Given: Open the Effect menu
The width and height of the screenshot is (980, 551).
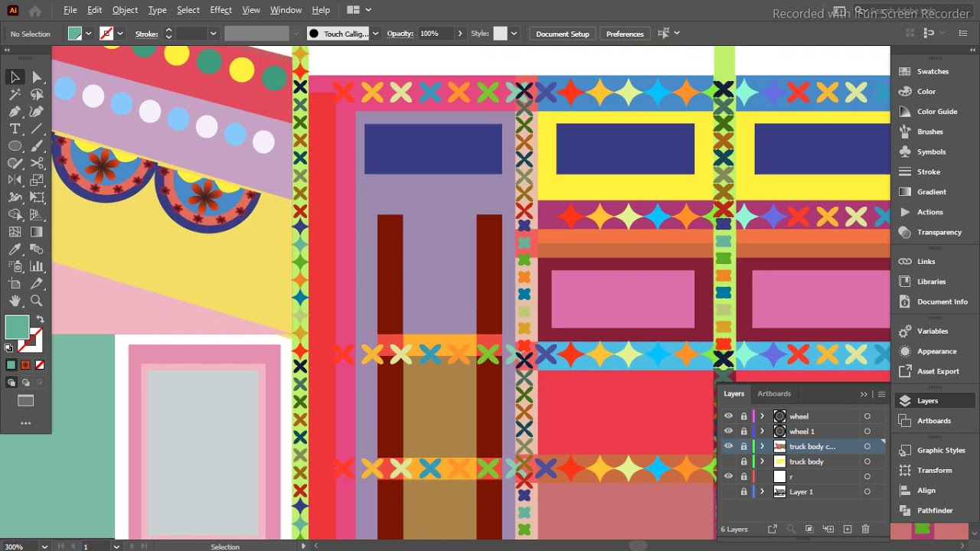Looking at the screenshot, I should tap(220, 10).
